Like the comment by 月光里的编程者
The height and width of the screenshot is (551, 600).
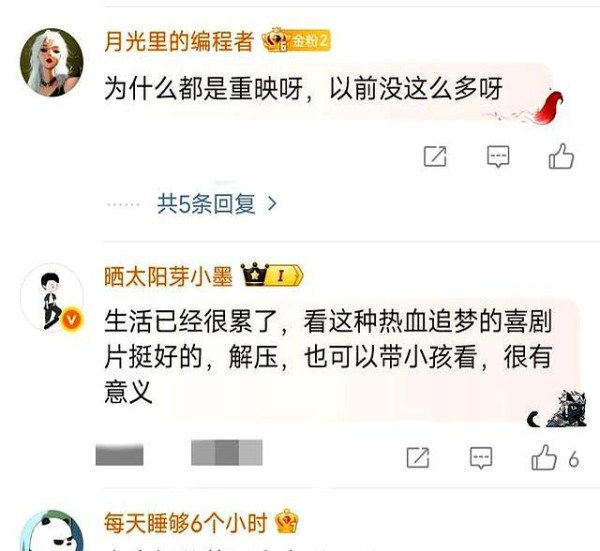pyautogui.click(x=561, y=156)
